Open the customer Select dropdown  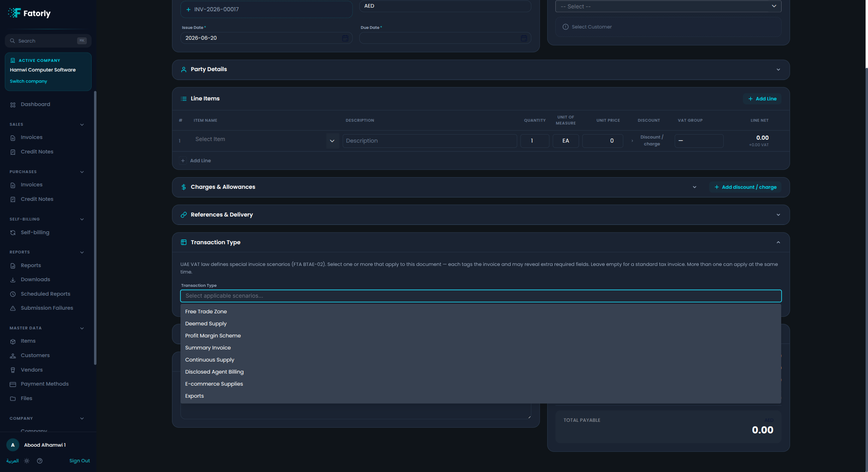click(x=668, y=6)
